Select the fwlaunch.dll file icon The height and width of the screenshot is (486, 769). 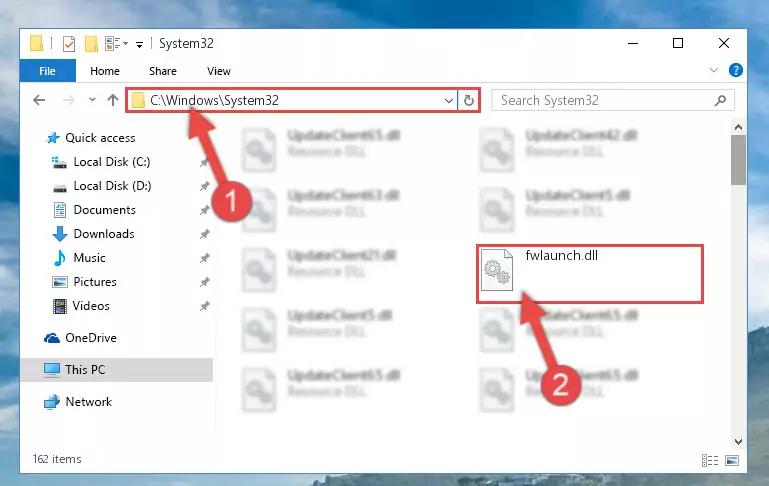(x=497, y=270)
